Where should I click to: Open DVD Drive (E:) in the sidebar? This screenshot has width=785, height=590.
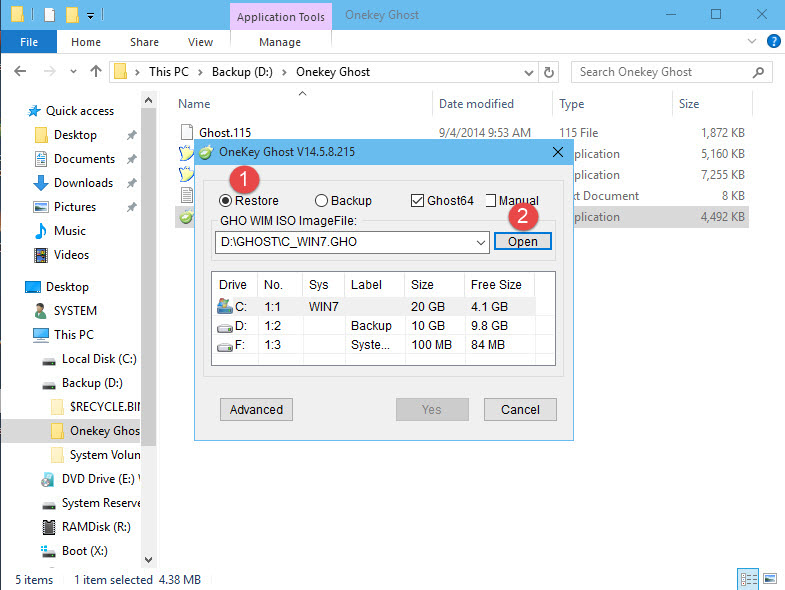(x=98, y=479)
